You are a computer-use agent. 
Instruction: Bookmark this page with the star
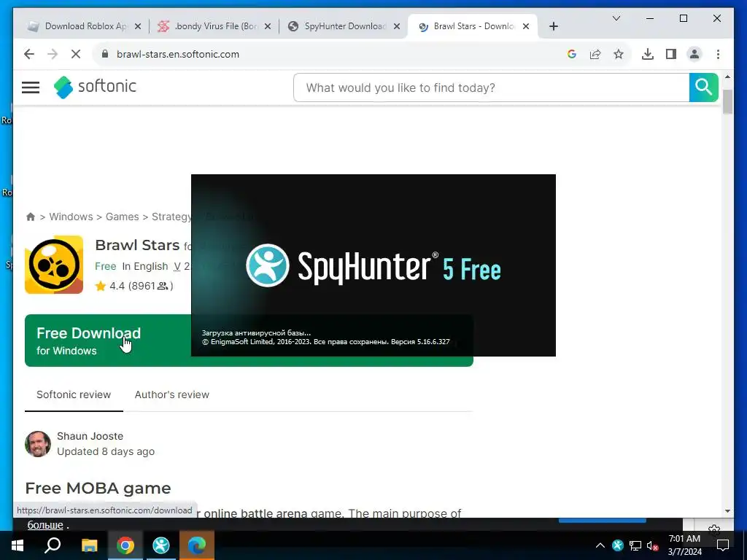click(x=619, y=54)
